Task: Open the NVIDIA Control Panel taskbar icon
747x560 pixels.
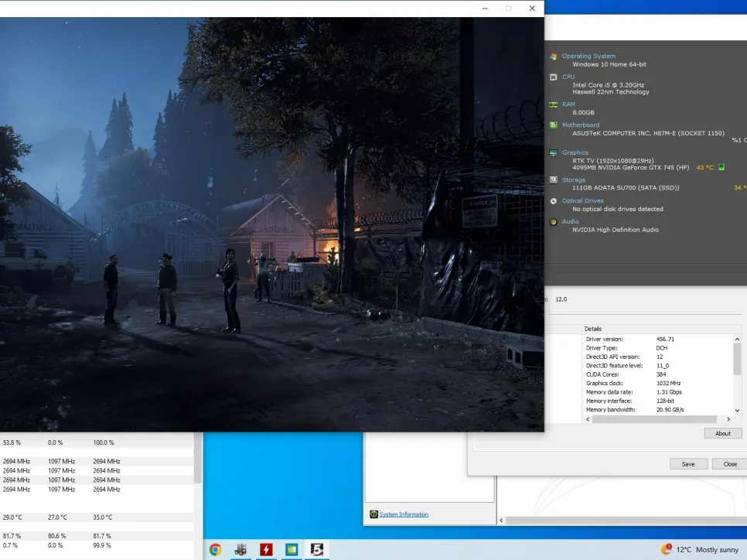Action: (292, 549)
